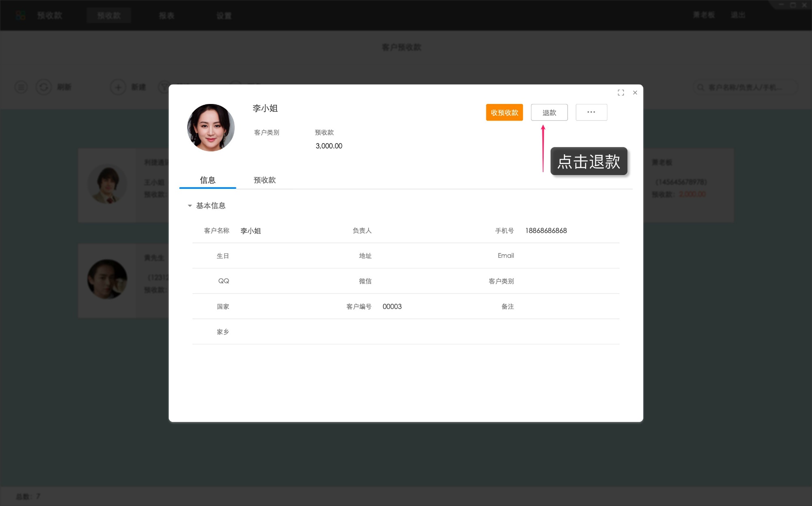Open the more options (...) button on the dialog
812x506 pixels.
click(591, 112)
